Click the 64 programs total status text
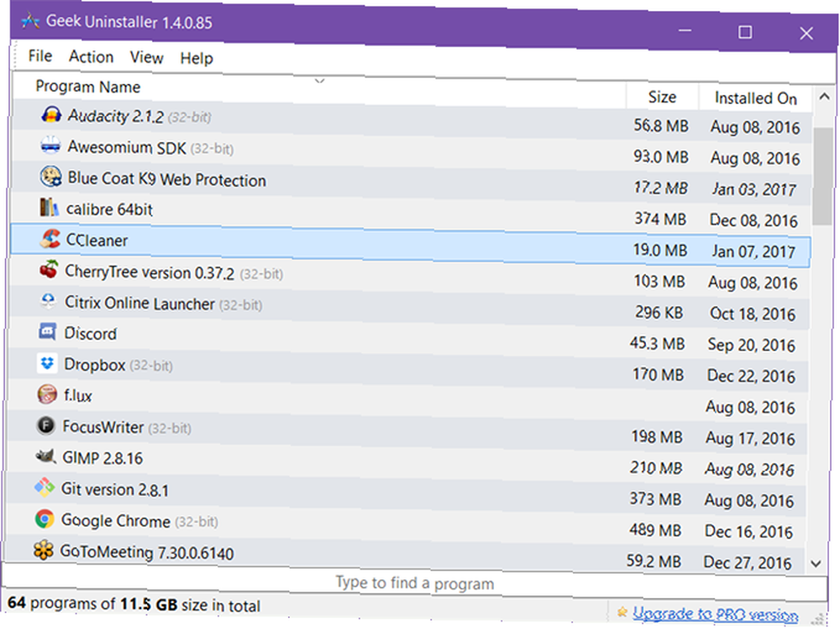This screenshot has height=629, width=840. click(x=134, y=605)
